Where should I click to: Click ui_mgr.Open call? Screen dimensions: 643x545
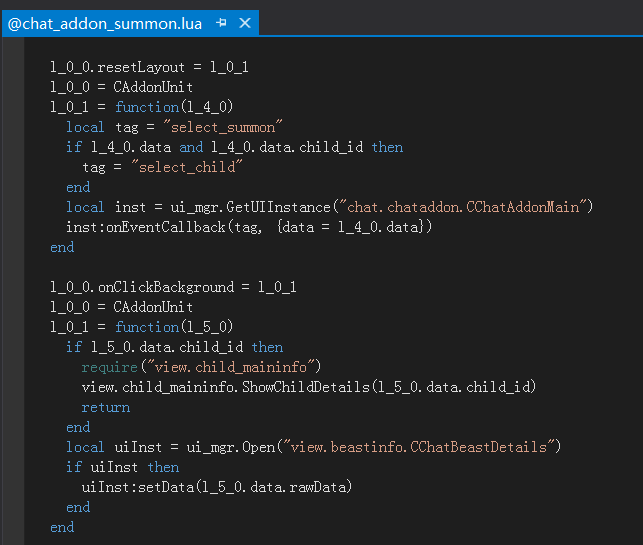230,447
